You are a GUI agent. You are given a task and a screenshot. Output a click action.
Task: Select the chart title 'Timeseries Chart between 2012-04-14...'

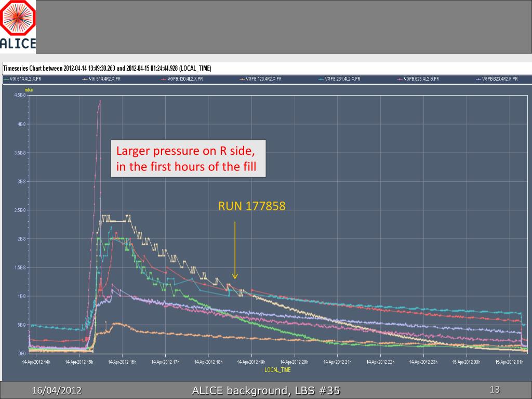tap(107, 68)
